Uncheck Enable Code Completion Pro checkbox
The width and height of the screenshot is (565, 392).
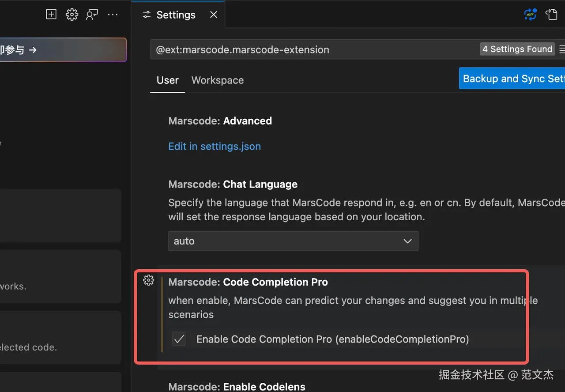[x=179, y=339]
